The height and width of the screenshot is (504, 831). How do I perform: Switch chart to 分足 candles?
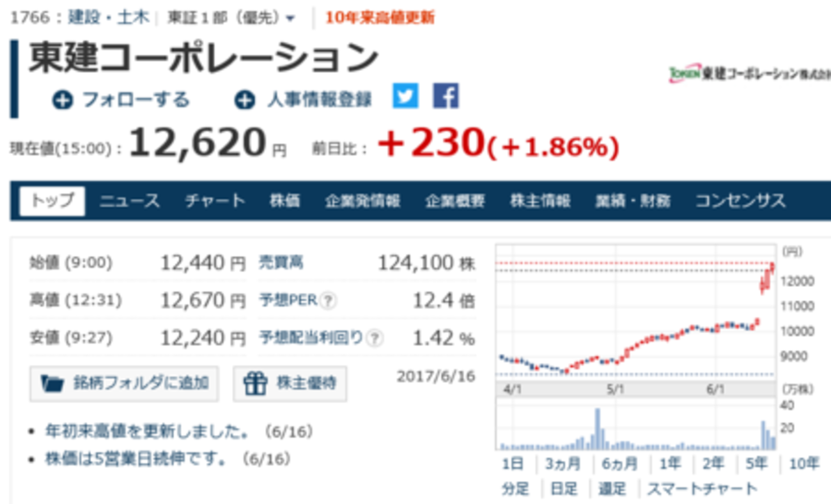click(515, 489)
